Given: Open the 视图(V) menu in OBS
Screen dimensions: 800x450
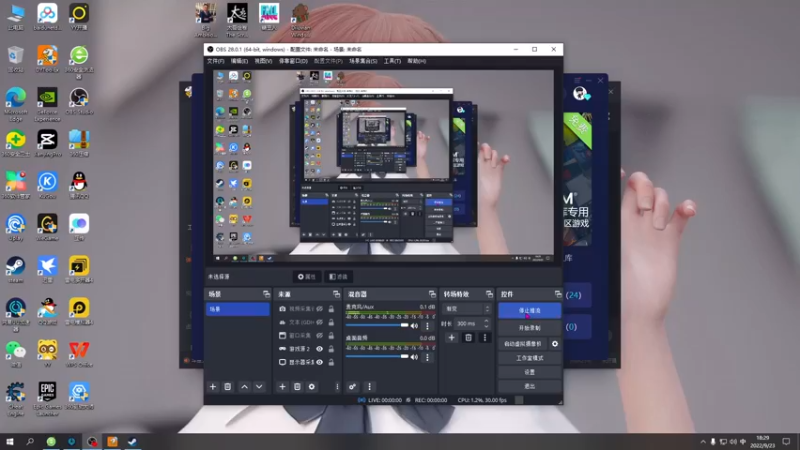Looking at the screenshot, I should coord(263,61).
